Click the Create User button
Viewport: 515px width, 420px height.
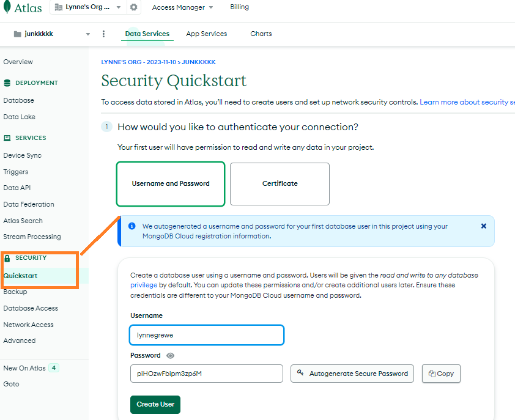155,404
